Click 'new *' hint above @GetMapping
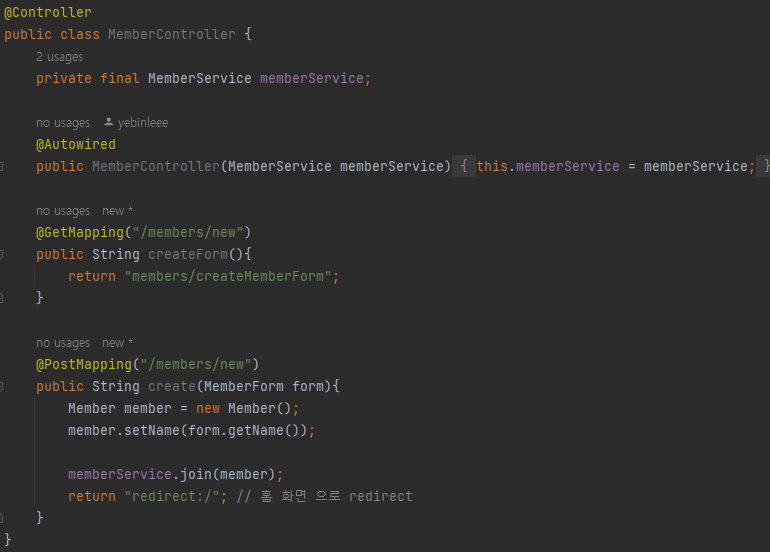The width and height of the screenshot is (770, 552). tap(117, 211)
